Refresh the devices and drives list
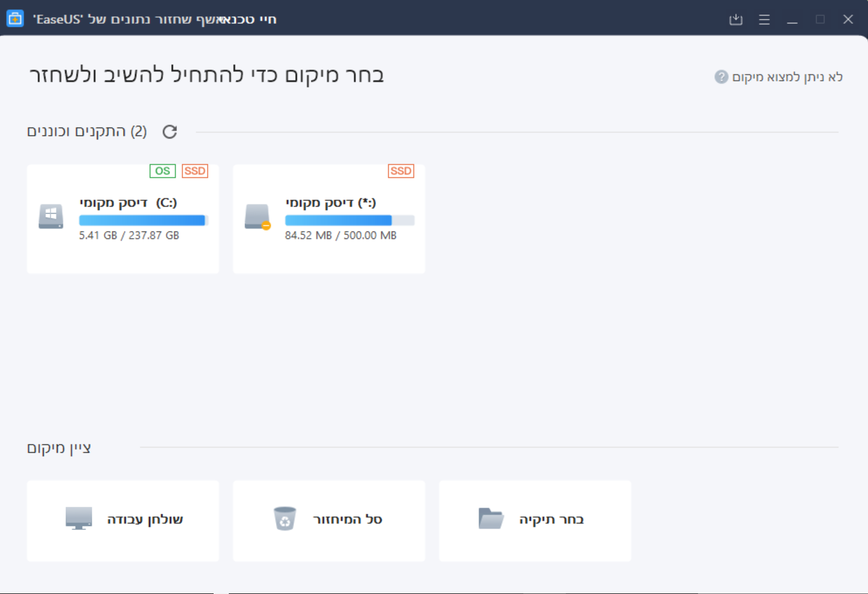Viewport: 868px width, 594px height. [169, 132]
